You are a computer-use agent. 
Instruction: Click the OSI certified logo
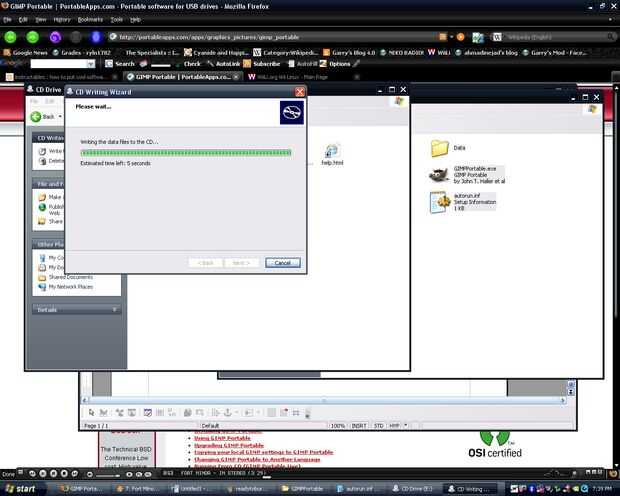(495, 445)
